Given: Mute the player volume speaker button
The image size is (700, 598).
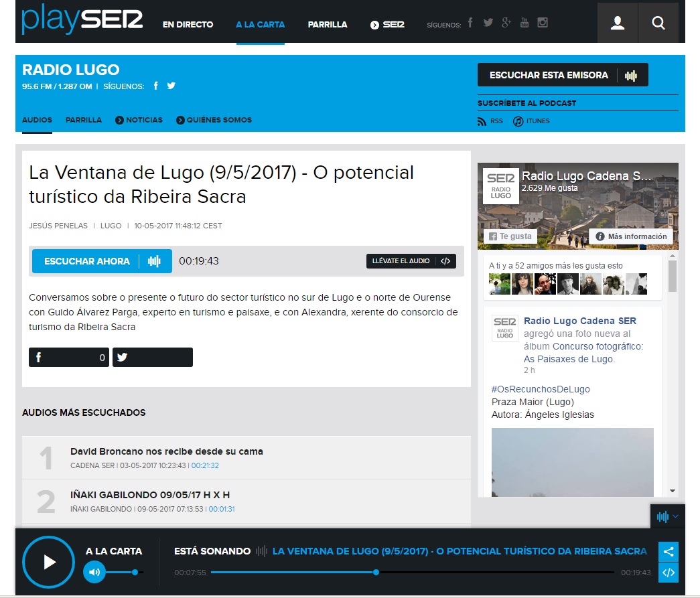Looking at the screenshot, I should (94, 573).
